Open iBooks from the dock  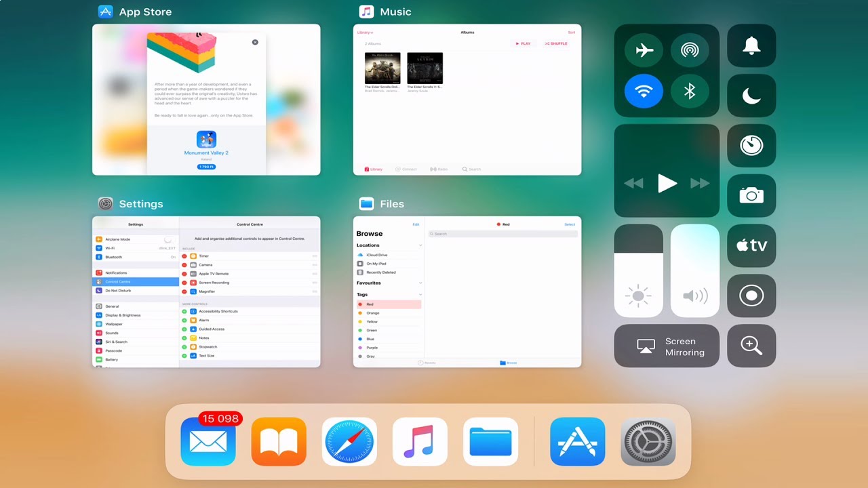[279, 442]
